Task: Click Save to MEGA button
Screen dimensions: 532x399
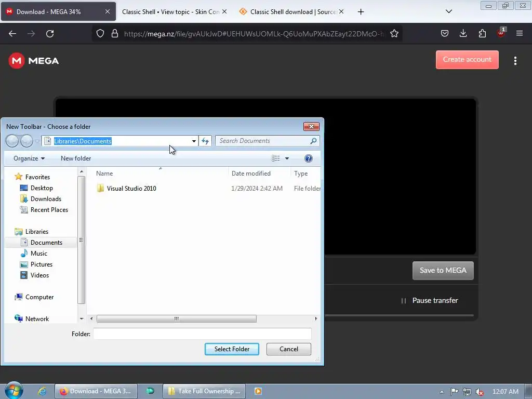Action: coord(443,270)
